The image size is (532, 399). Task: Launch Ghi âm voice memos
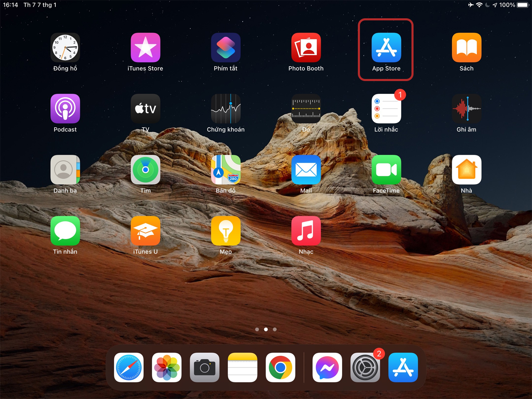(x=466, y=108)
